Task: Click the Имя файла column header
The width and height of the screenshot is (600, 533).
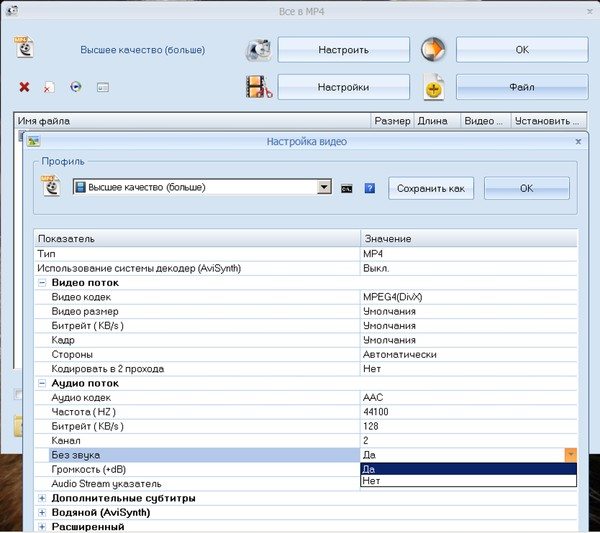Action: click(192, 121)
